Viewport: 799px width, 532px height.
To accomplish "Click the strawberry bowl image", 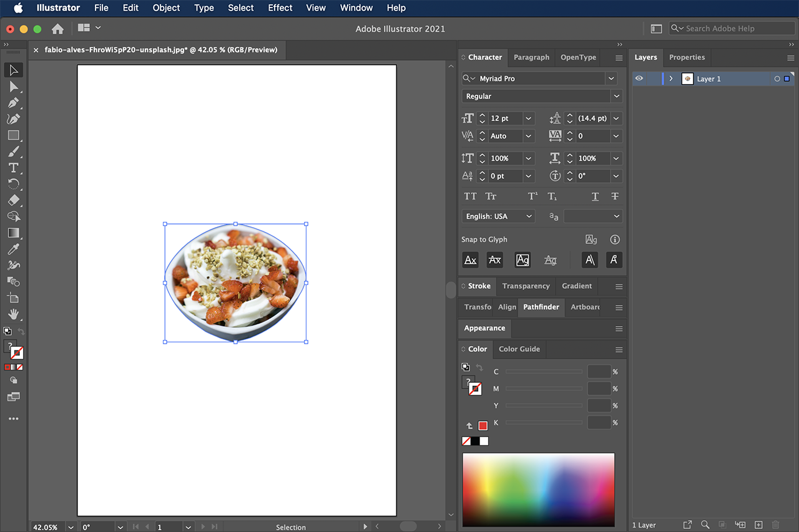I will point(235,283).
